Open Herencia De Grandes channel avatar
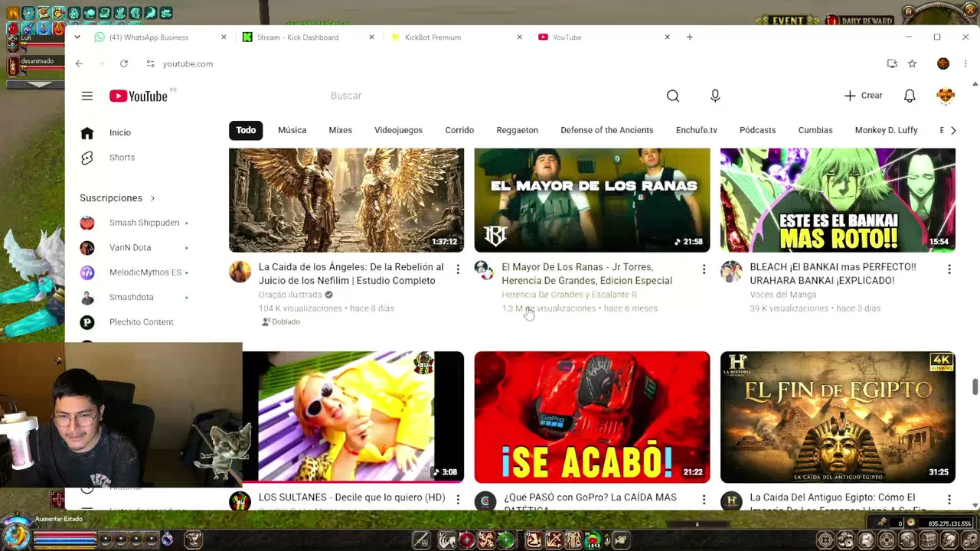The width and height of the screenshot is (980, 551). 485,272
